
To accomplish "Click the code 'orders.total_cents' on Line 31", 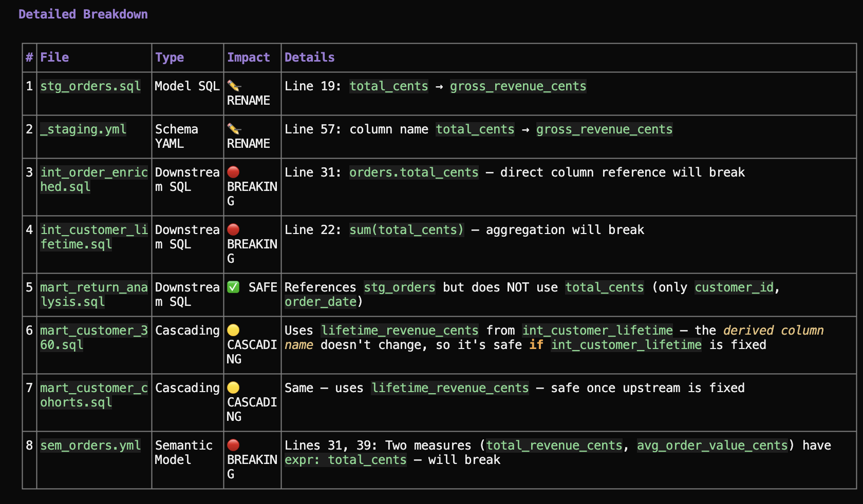I will pyautogui.click(x=414, y=172).
